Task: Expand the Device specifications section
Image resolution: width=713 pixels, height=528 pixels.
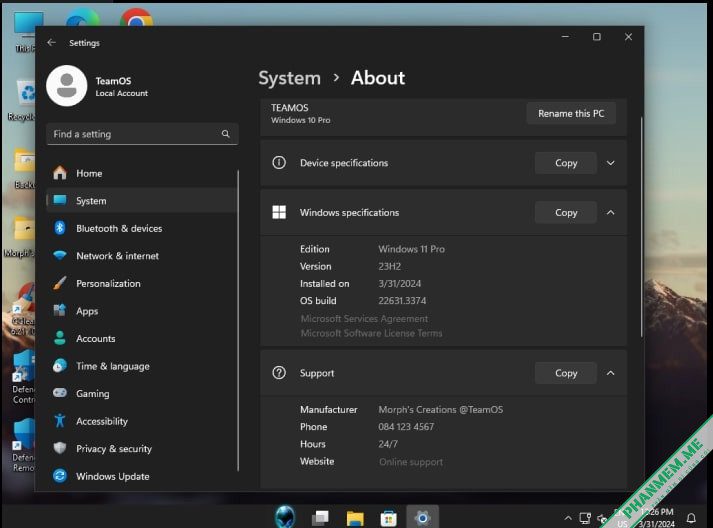Action: click(x=611, y=163)
